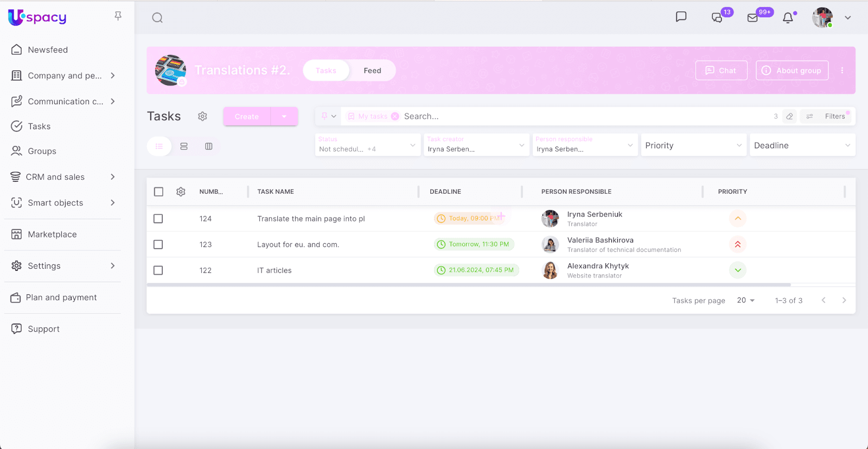
Task: Select the checkbox for task 123
Action: [x=158, y=244]
